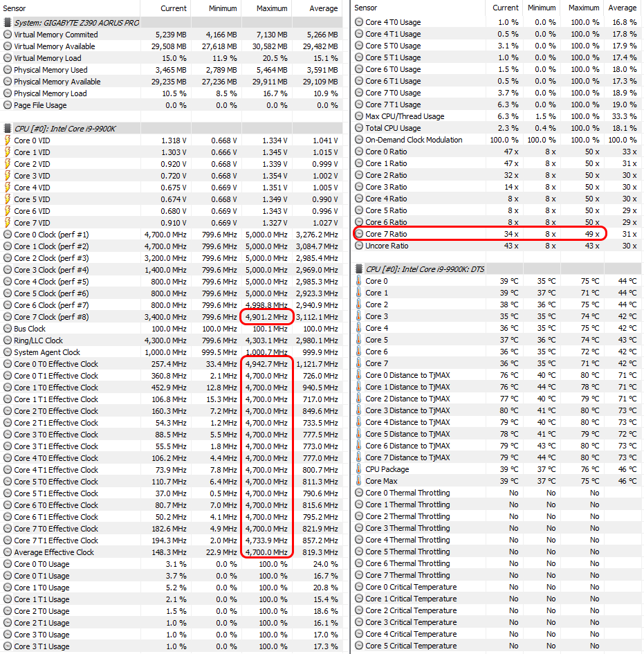Select the Physical Memory Load row
The width and height of the screenshot is (644, 654).
tap(172, 93)
